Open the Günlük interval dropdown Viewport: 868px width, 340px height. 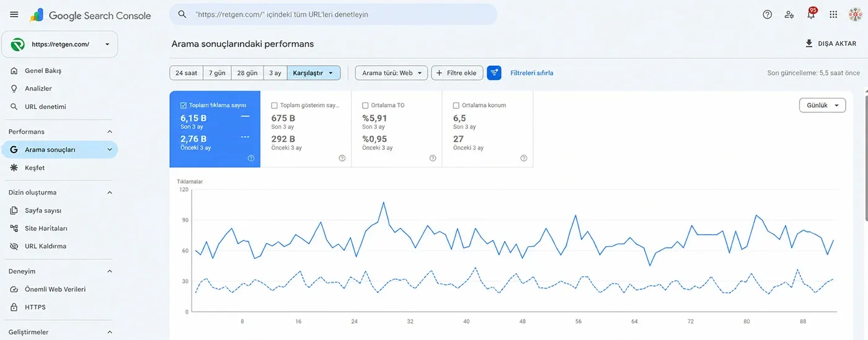coord(823,105)
